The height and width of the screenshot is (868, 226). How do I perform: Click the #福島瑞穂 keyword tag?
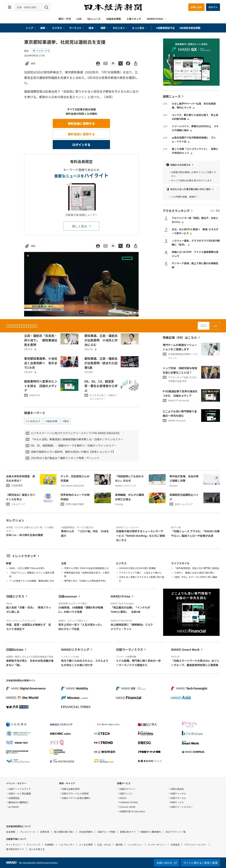point(51,421)
